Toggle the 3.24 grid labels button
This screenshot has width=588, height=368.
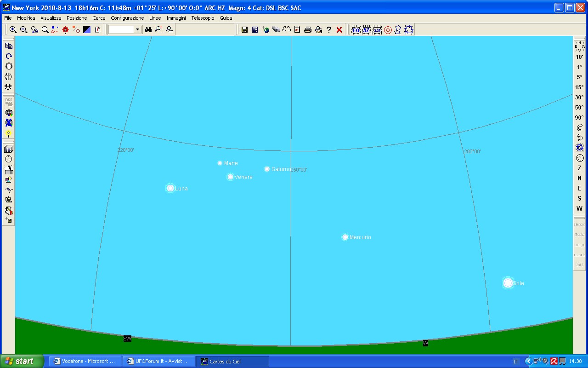[x=377, y=30]
